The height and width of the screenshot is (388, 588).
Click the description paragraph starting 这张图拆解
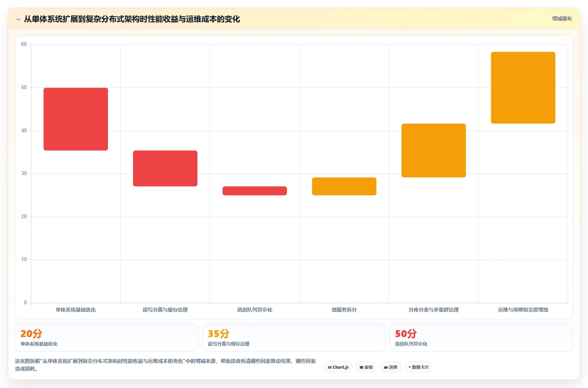click(x=165, y=365)
